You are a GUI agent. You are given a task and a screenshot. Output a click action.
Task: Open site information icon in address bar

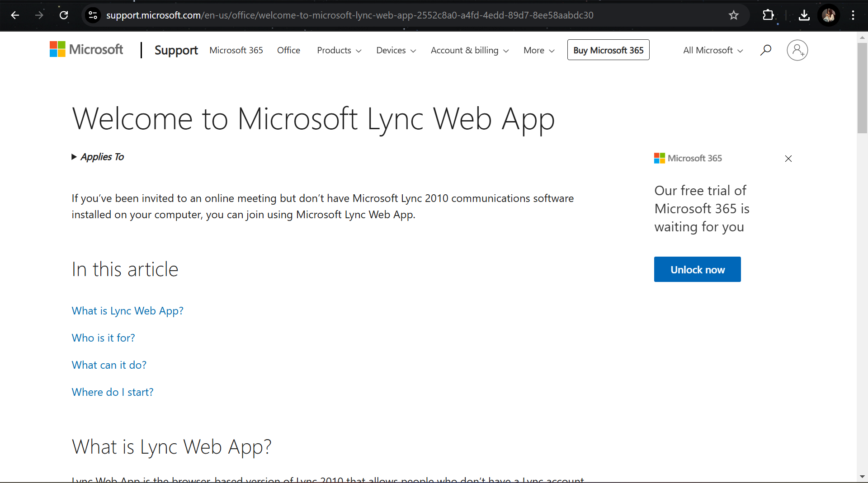click(x=93, y=15)
